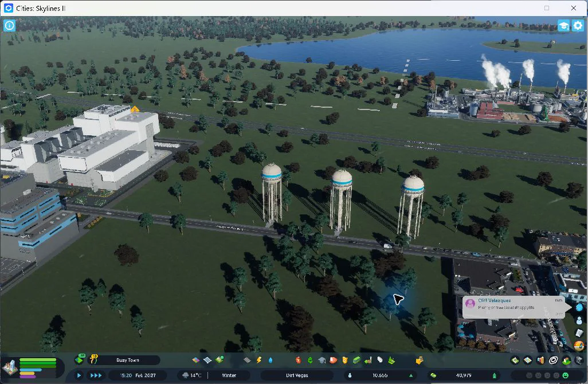Select the Bulldozer tool

coord(420,361)
